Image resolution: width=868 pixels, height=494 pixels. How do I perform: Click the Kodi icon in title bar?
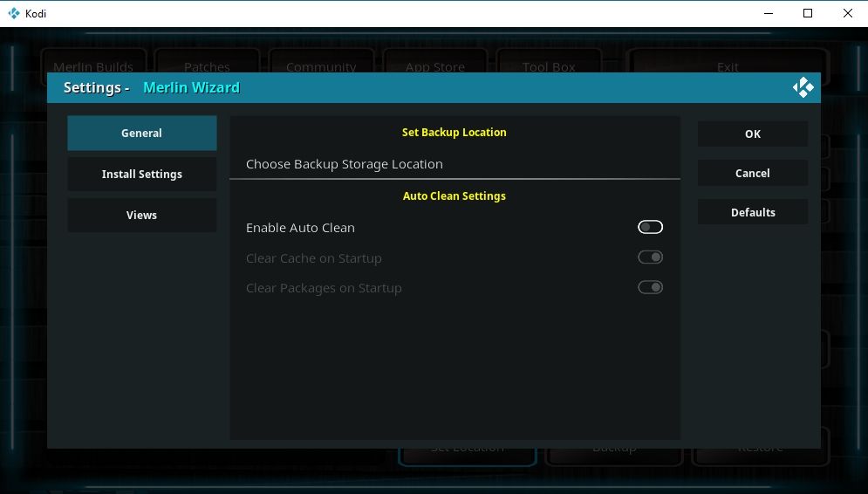pos(13,13)
